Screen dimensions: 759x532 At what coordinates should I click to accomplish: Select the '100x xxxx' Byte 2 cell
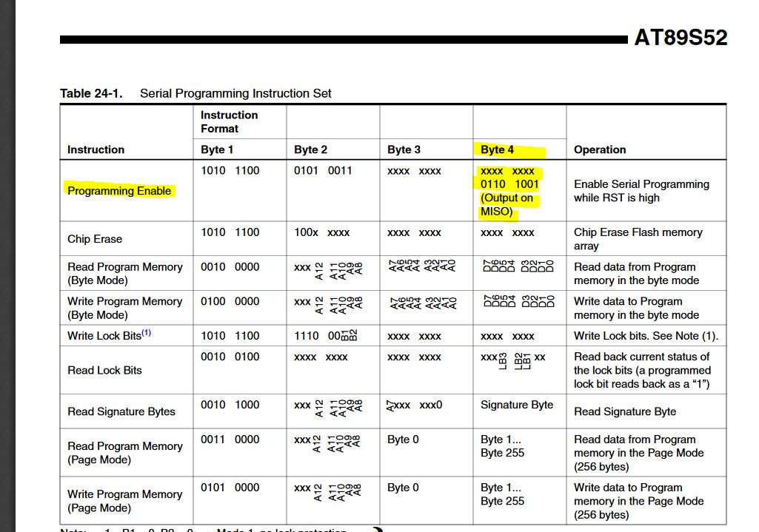(x=322, y=232)
